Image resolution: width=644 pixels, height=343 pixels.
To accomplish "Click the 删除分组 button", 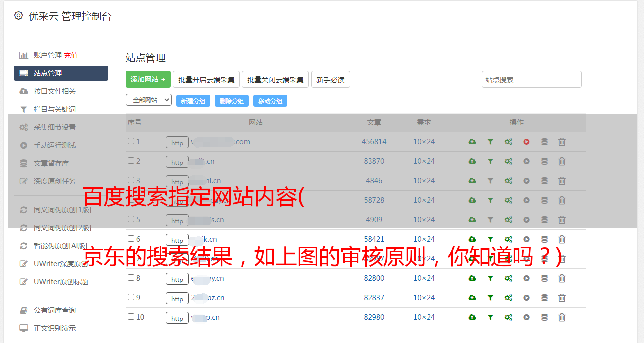I will (232, 101).
